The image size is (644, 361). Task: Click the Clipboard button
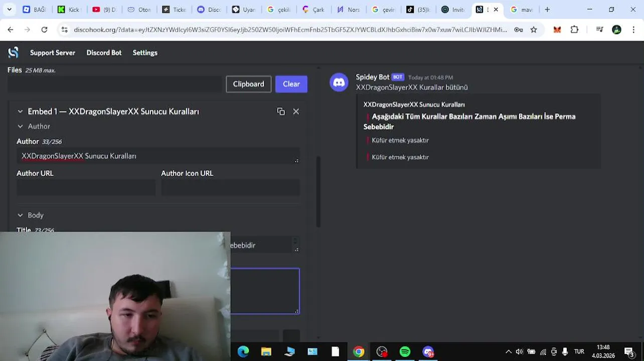click(x=248, y=84)
